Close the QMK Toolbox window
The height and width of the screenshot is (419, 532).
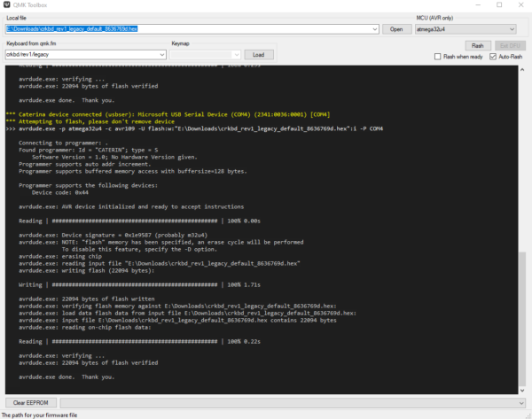522,4
